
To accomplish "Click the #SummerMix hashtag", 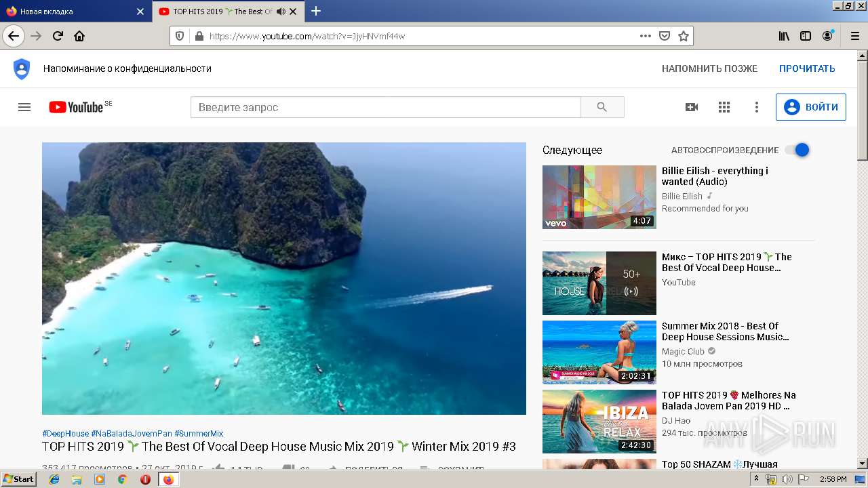I will coord(199,433).
